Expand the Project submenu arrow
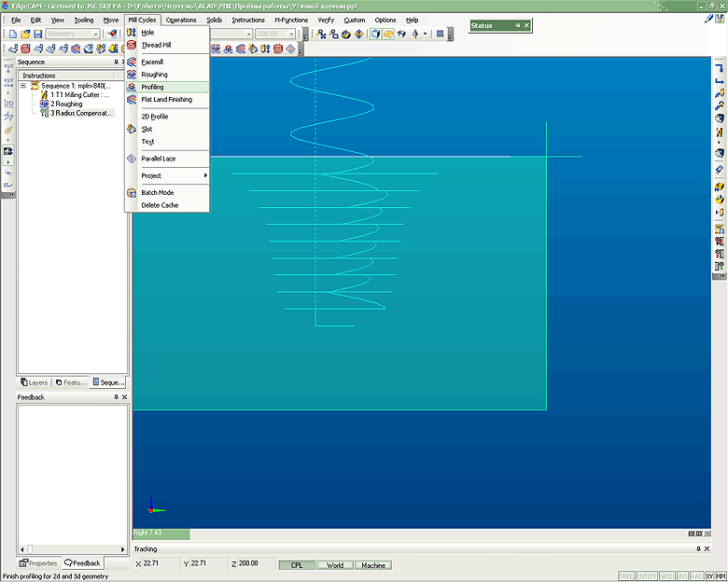728x582 pixels. (204, 175)
